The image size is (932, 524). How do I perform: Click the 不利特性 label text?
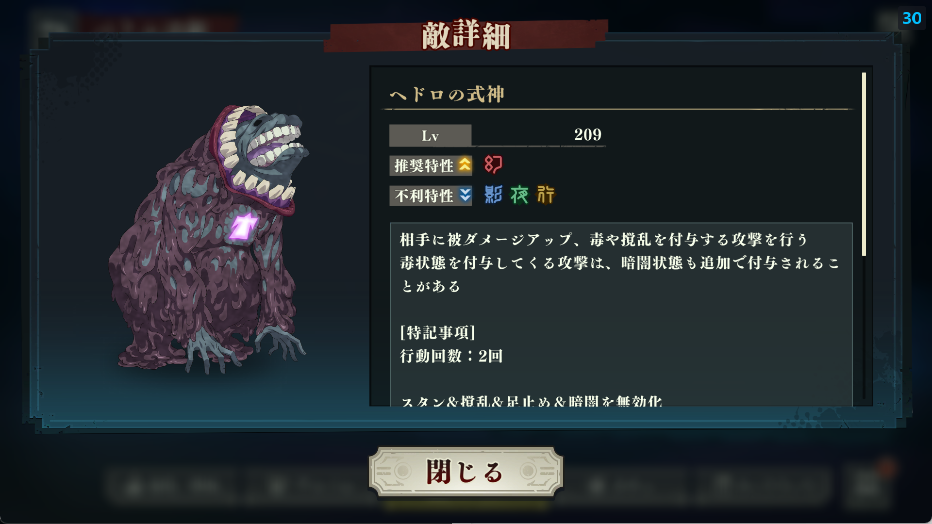pos(424,195)
